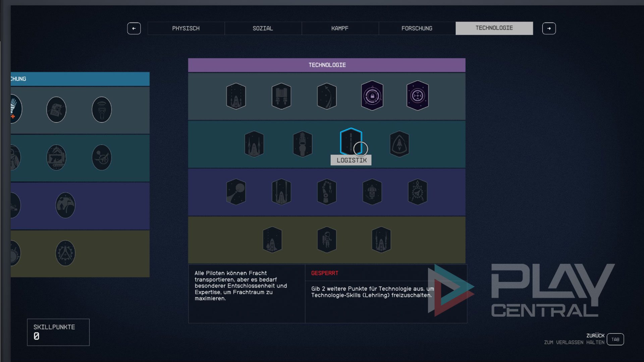
Task: Select the compass and gear oval skill
Action: (x=65, y=253)
